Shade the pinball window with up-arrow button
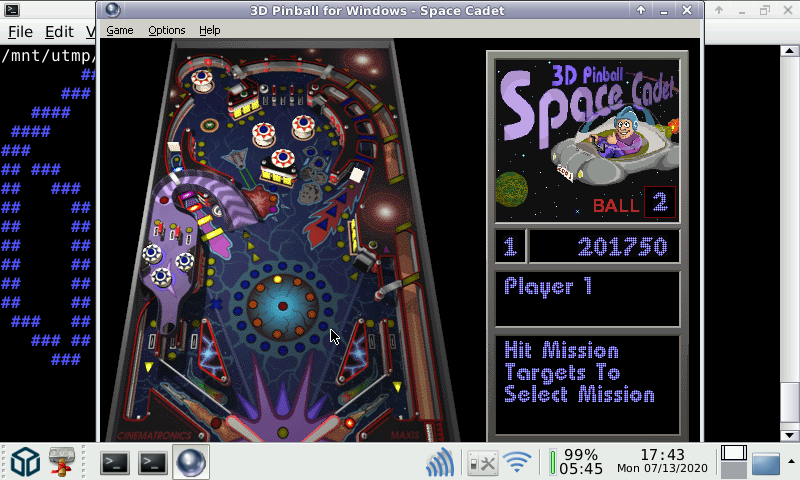This screenshot has width=800, height=480. point(641,10)
